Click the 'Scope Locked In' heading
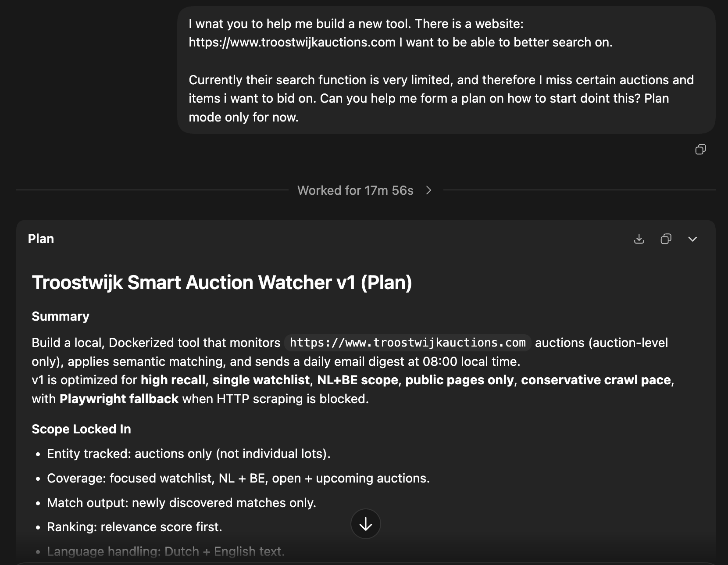Screen dimensions: 728x565 coord(81,429)
